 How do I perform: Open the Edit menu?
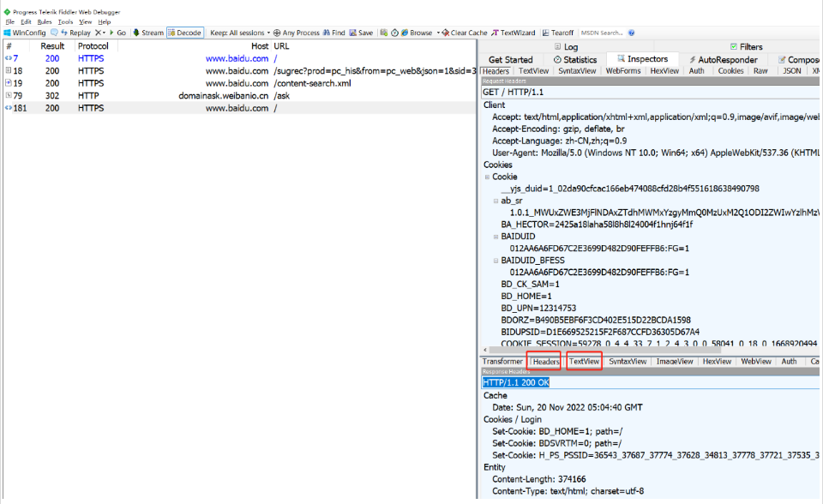coord(27,22)
